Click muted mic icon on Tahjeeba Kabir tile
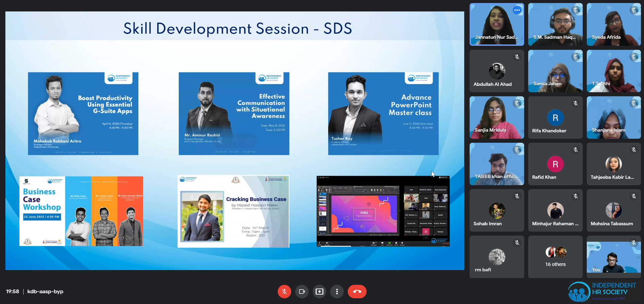Image resolution: width=644 pixels, height=304 pixels. 634,150
